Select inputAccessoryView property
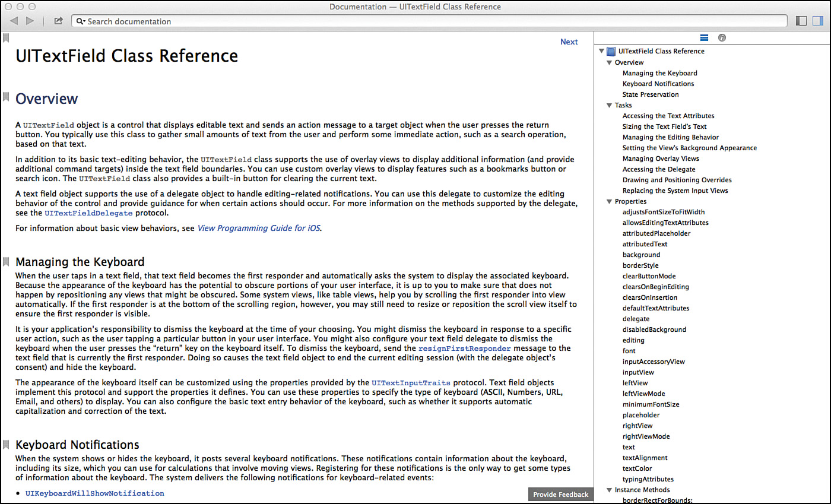 (654, 362)
